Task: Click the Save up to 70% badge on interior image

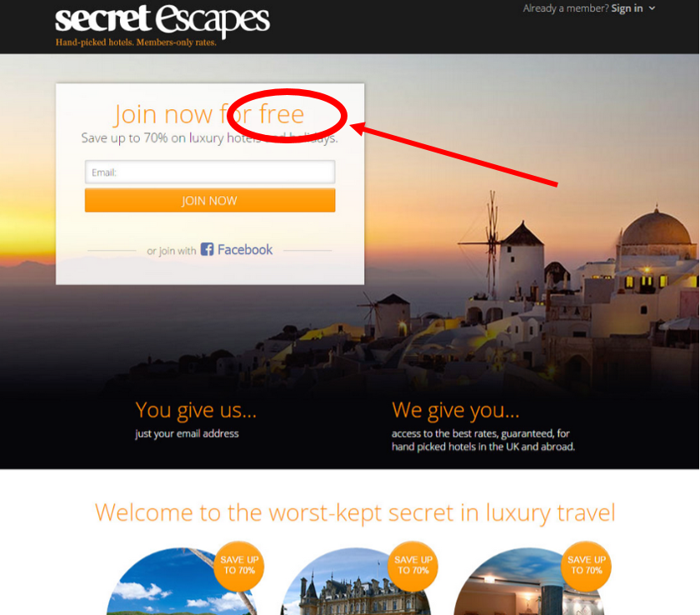Action: 586,566
